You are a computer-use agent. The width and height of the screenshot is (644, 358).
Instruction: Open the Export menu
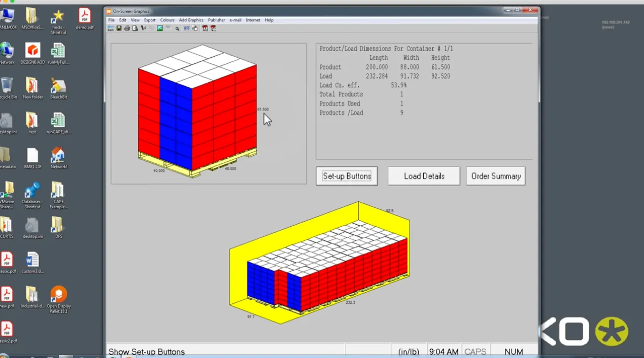pyautogui.click(x=150, y=20)
